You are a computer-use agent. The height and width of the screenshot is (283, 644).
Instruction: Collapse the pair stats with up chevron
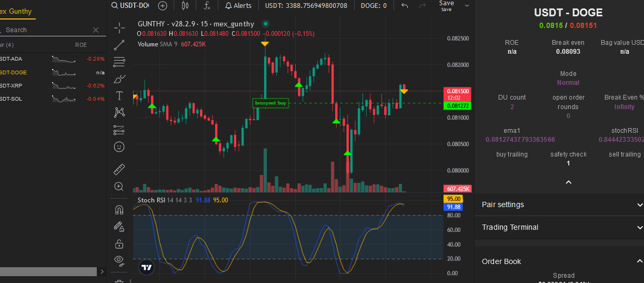coord(568,182)
